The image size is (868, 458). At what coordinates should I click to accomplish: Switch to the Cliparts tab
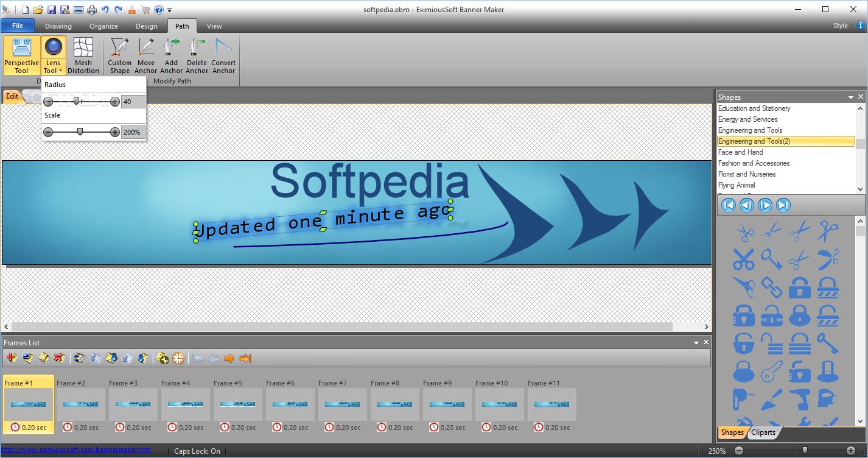[x=763, y=432]
